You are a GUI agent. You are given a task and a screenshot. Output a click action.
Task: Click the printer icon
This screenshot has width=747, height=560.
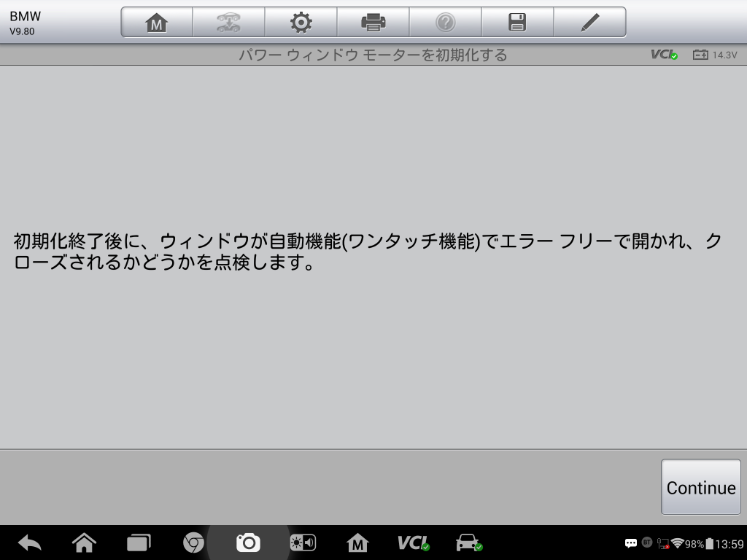point(373,23)
